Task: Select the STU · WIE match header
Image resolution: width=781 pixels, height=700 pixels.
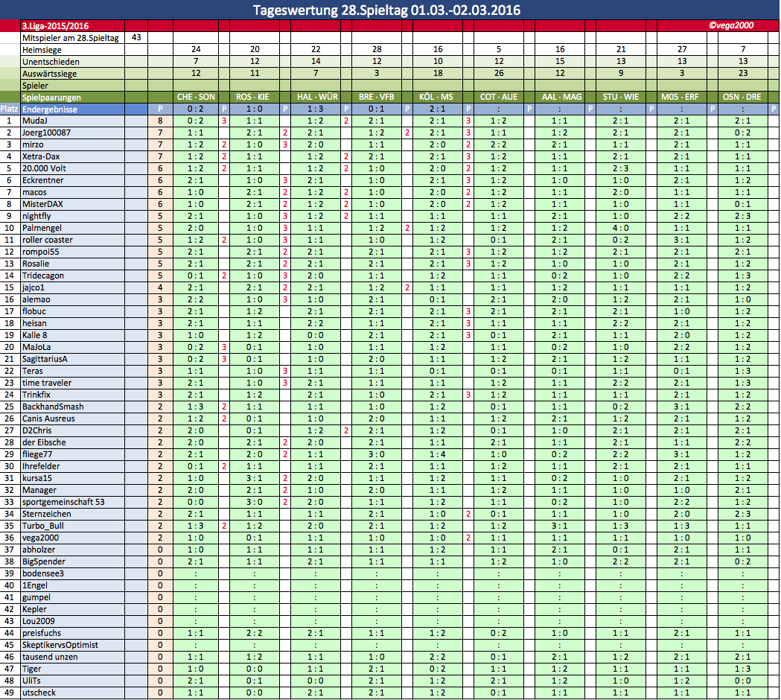Action: pos(621,97)
